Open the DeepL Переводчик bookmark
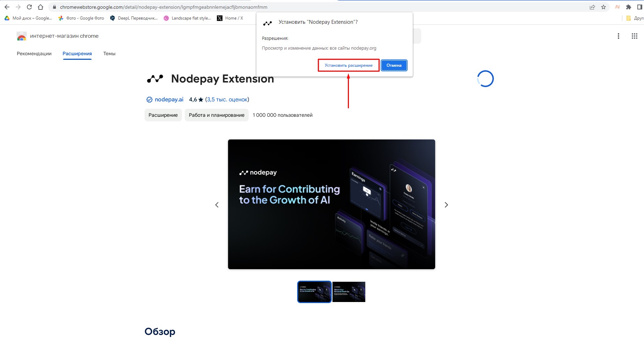Image resolution: width=644 pixels, height=352 pixels. 134,18
